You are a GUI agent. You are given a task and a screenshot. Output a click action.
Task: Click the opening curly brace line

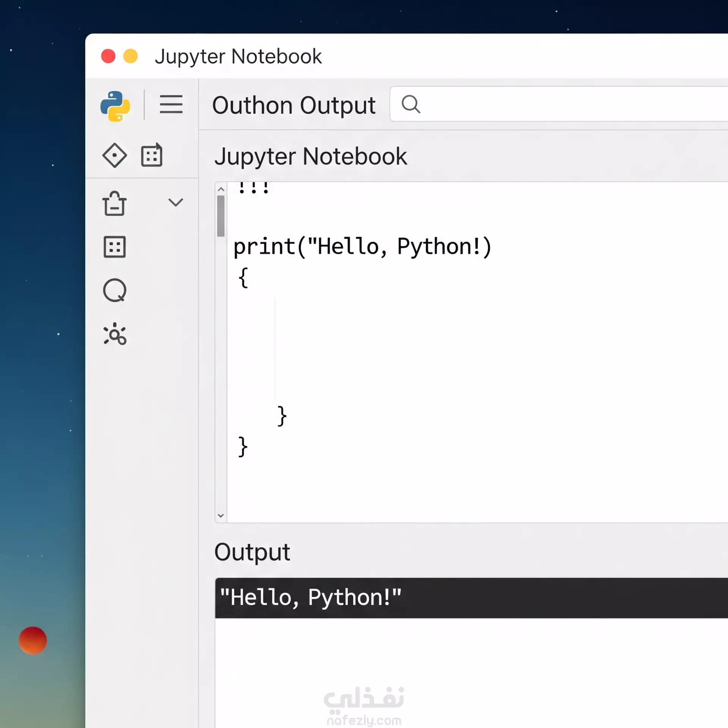pyautogui.click(x=243, y=278)
